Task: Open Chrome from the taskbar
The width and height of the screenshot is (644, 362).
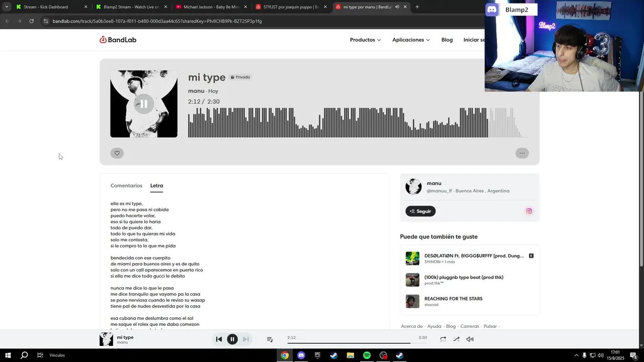Action: tap(285, 355)
